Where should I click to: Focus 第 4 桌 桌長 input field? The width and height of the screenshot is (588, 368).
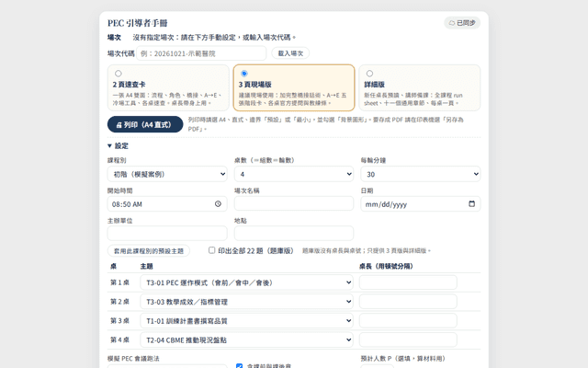point(408,339)
